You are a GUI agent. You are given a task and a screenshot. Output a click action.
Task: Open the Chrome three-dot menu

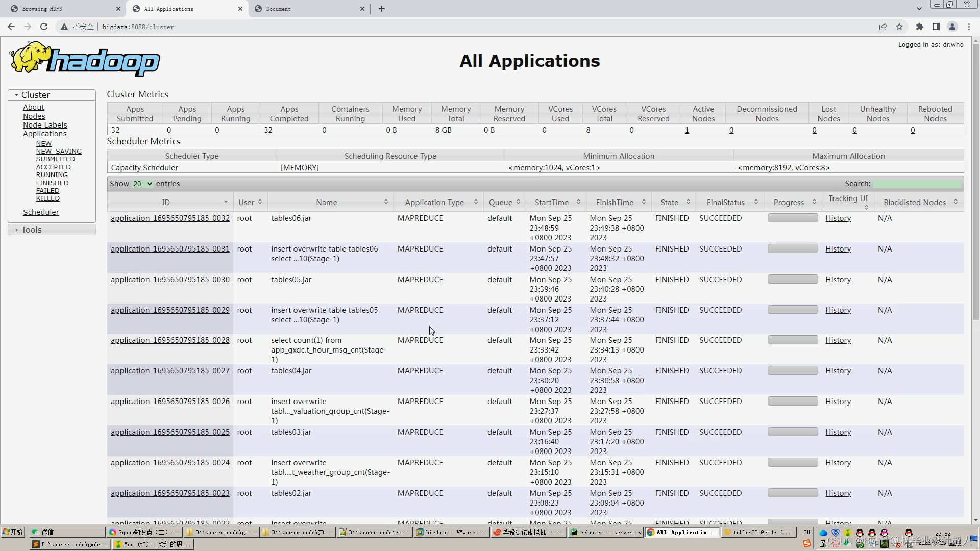coord(969,27)
